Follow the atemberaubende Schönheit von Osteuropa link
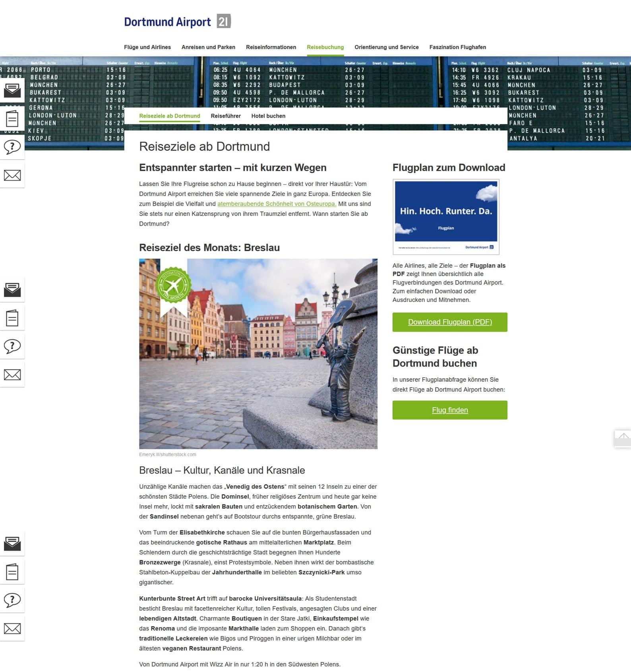 (277, 204)
